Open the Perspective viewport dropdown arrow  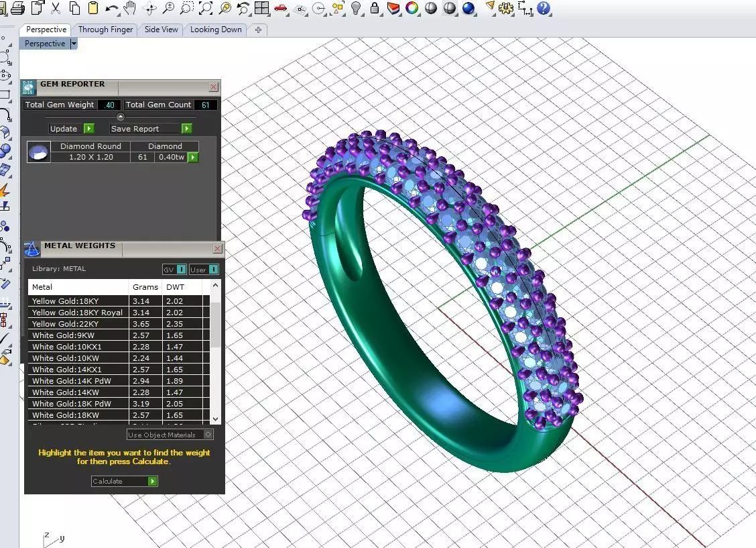click(73, 44)
